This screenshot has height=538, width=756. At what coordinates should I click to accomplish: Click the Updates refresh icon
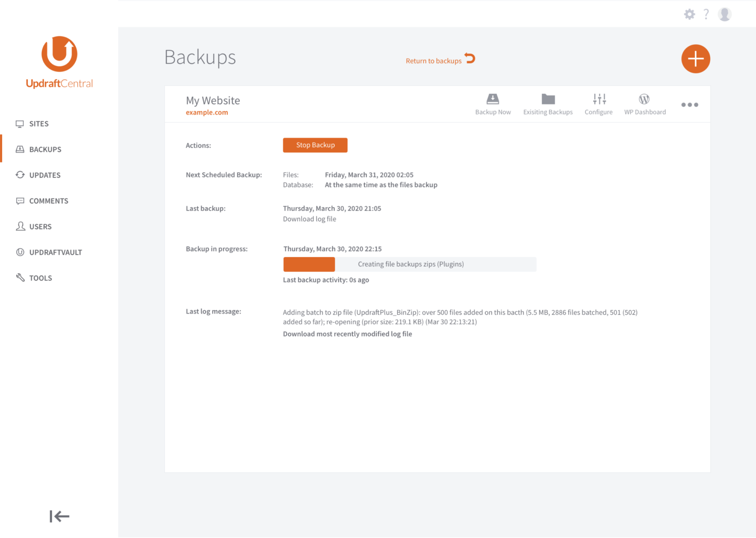(x=20, y=175)
